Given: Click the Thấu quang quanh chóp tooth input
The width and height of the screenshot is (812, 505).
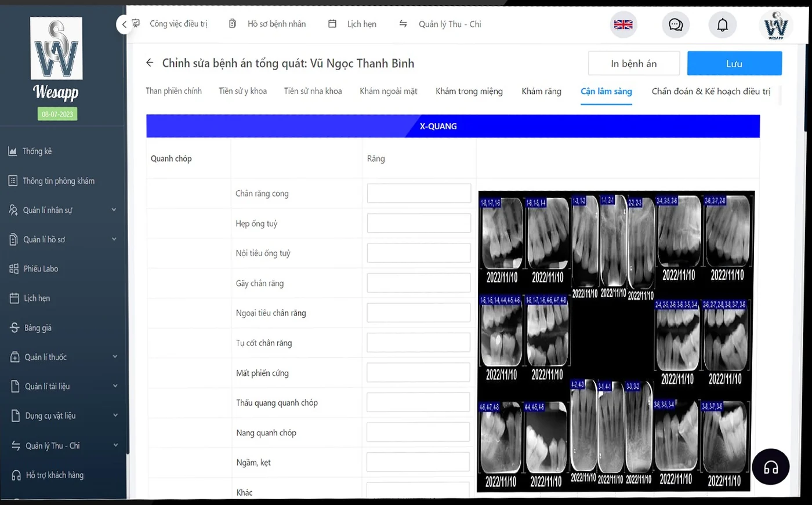Looking at the screenshot, I should pyautogui.click(x=419, y=402).
